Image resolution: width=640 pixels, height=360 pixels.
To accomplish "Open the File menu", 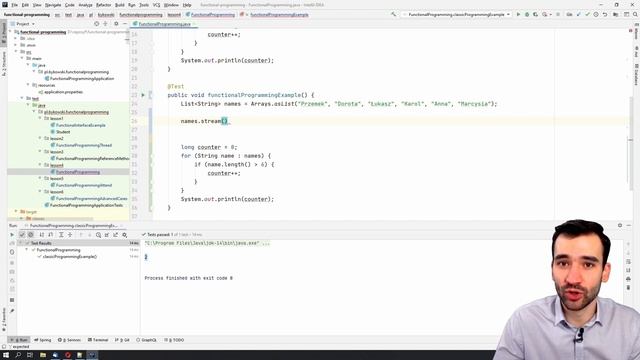I will (x=14, y=5).
